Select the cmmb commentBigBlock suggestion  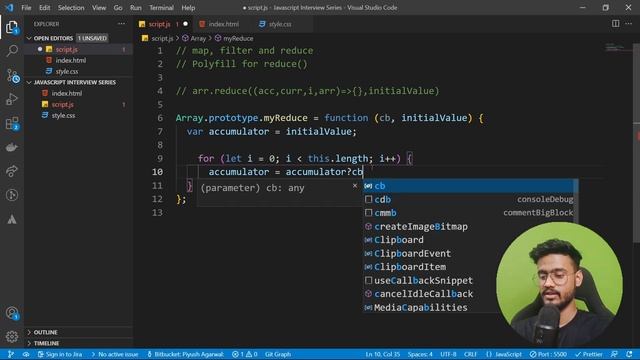(468, 213)
